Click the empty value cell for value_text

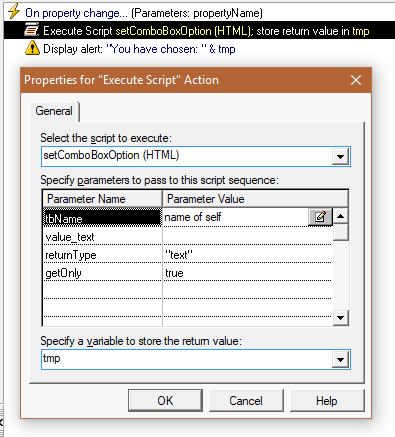(x=247, y=237)
